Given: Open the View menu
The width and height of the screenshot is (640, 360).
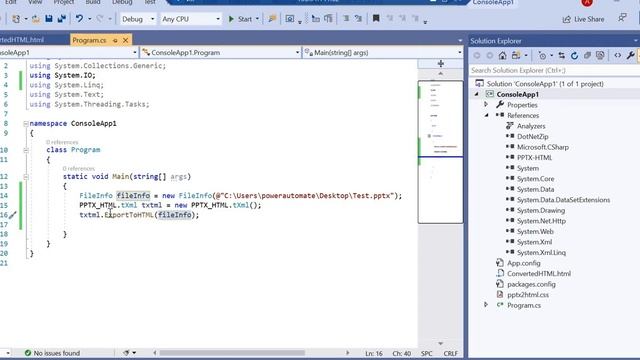Looking at the screenshot, I should click(x=35, y=2).
